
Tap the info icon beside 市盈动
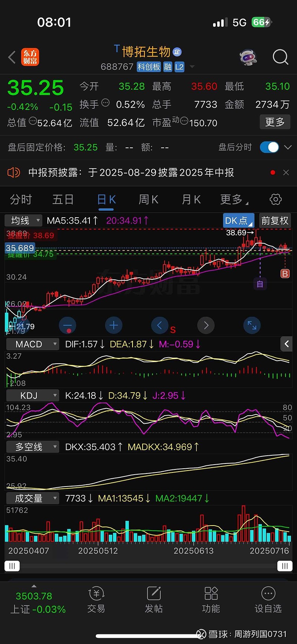[184, 121]
